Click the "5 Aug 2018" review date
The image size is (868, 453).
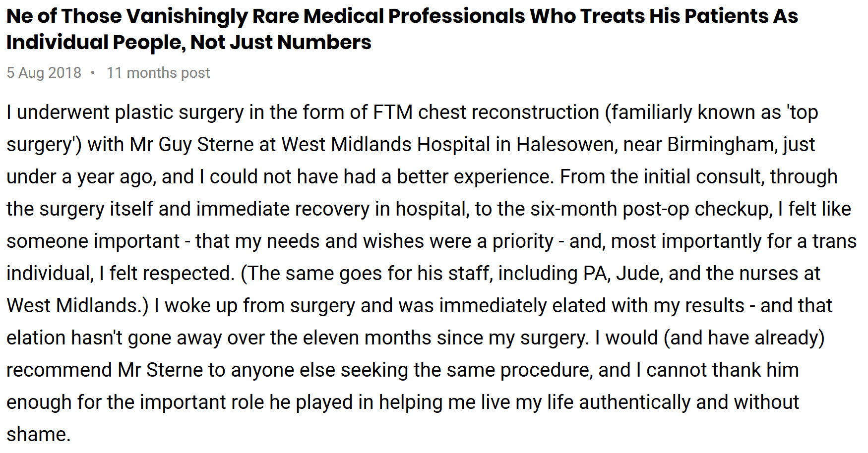click(44, 73)
